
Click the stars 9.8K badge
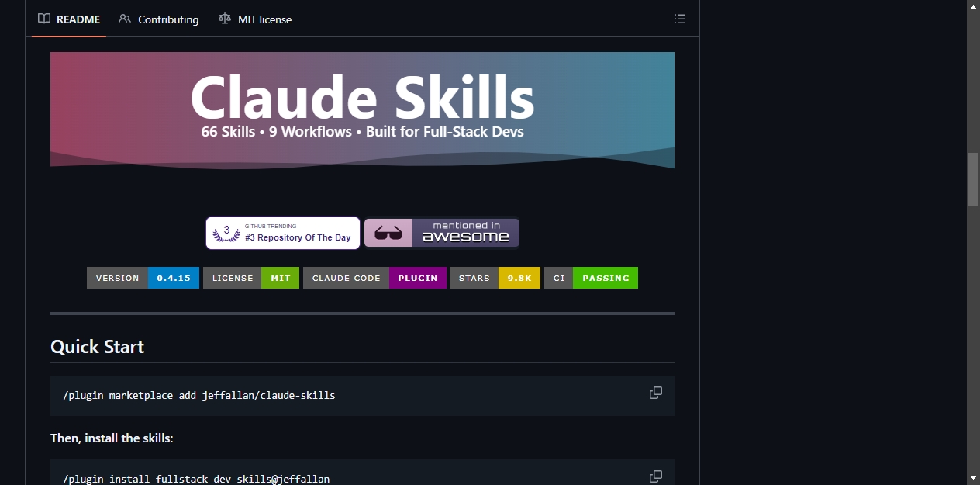point(495,278)
